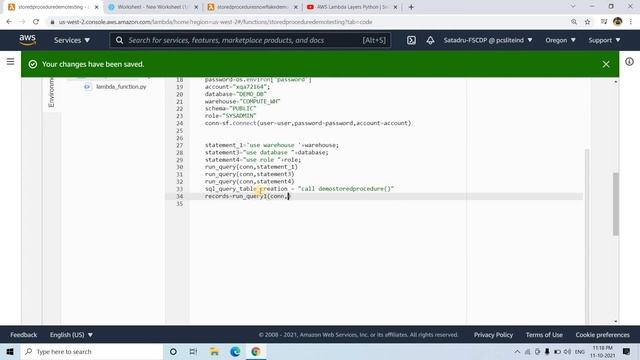Open the Feedback link

coord(23,335)
